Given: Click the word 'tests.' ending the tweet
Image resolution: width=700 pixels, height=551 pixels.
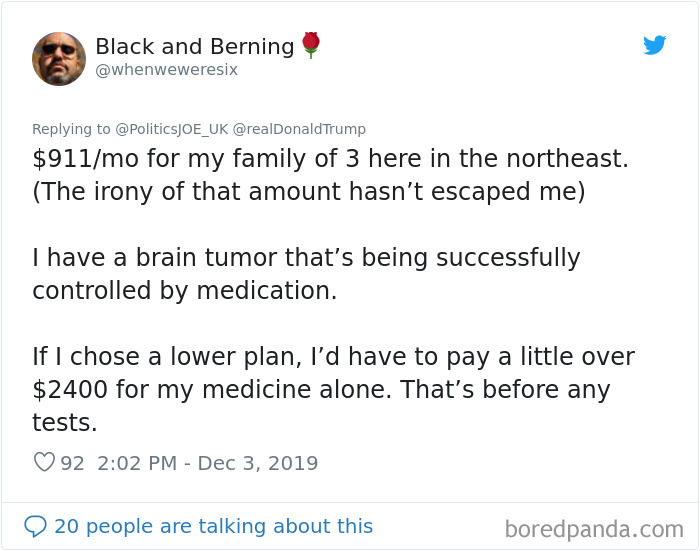Looking at the screenshot, I should click(x=65, y=422).
